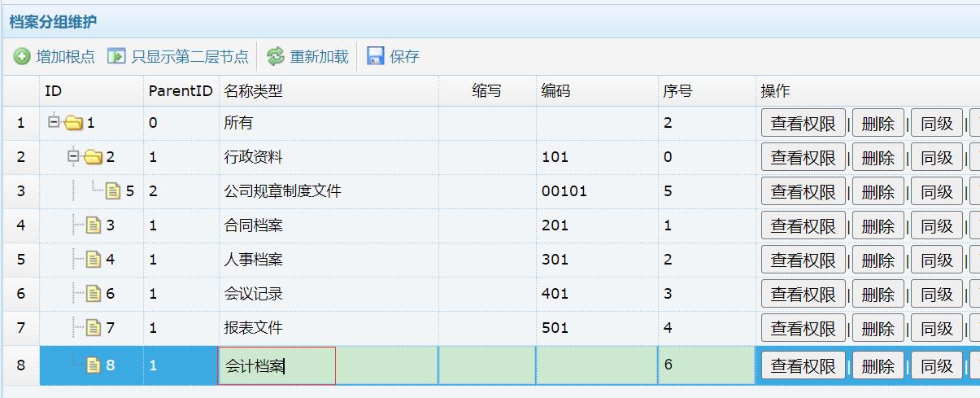Click the 编码 cell in row 8

tap(596, 365)
